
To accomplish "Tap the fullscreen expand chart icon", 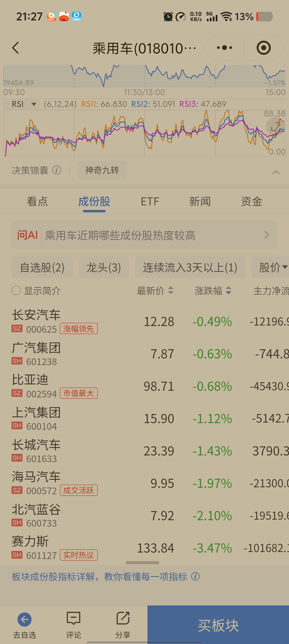I will tap(275, 126).
